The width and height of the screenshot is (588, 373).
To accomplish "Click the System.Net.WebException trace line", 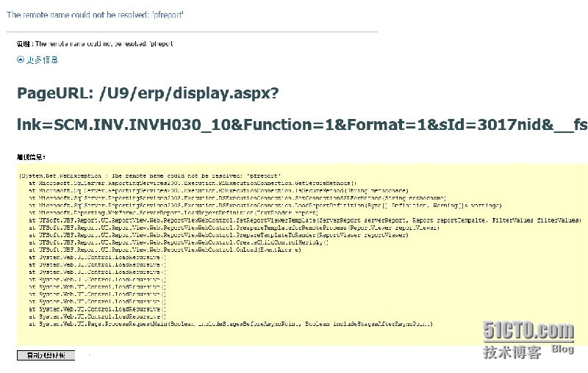I will pyautogui.click(x=150, y=175).
